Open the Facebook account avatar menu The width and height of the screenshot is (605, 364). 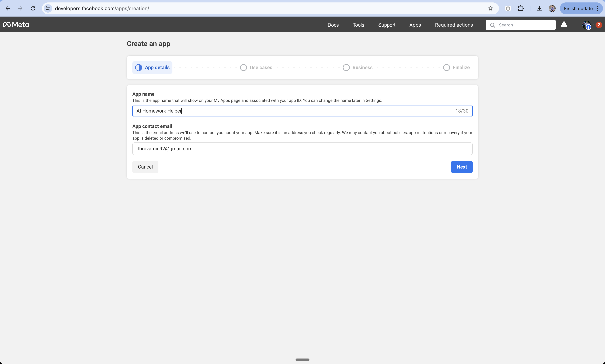tap(587, 25)
